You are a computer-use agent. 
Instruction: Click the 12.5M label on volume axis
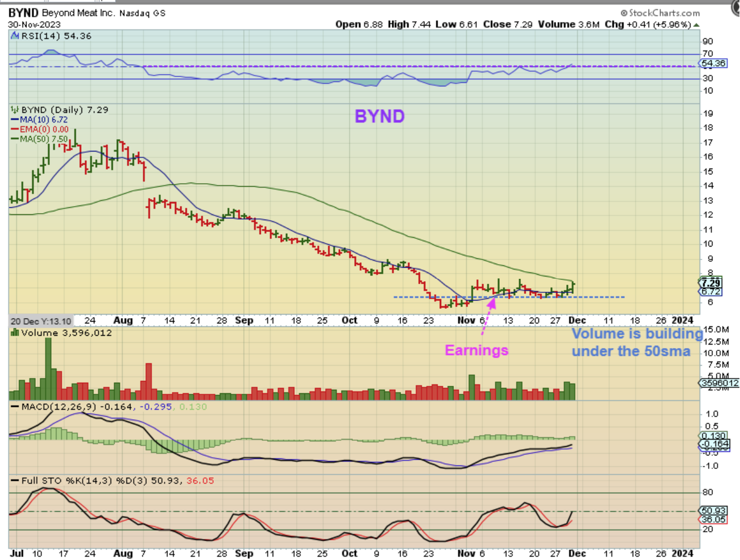click(x=717, y=342)
